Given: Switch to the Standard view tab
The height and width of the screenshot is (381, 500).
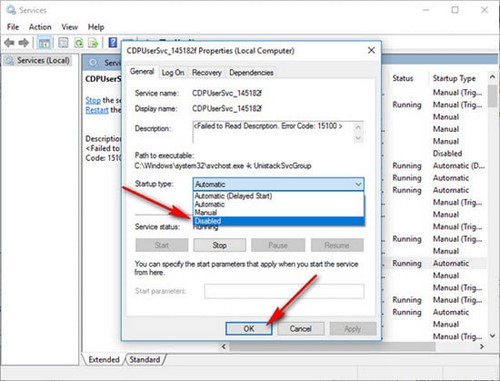Looking at the screenshot, I should tap(145, 360).
